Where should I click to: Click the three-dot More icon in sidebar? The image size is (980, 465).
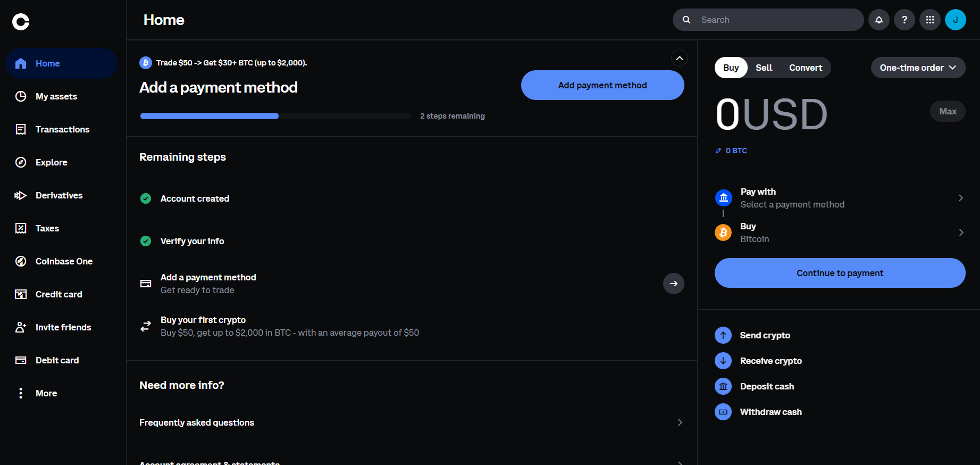click(x=21, y=393)
